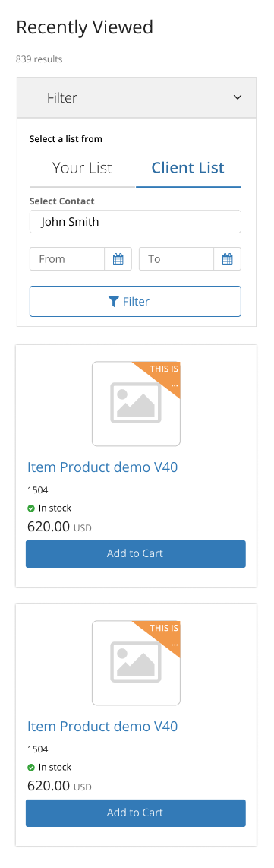274x868 pixels.
Task: Open first Item Product demo V40 title link
Action: pyautogui.click(x=102, y=467)
